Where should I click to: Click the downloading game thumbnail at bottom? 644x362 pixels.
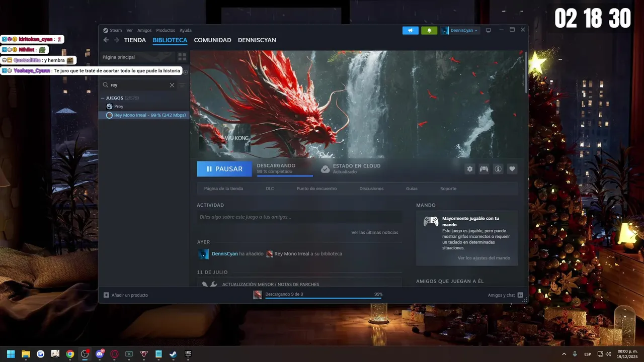(x=258, y=295)
